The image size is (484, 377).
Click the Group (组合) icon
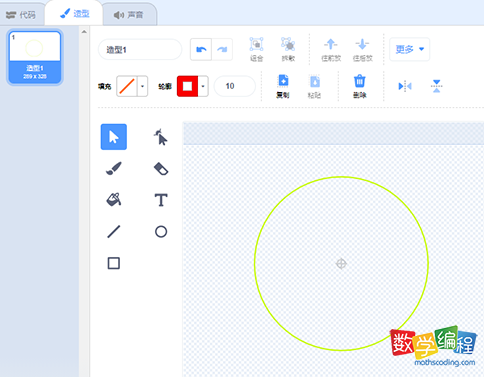click(x=256, y=49)
